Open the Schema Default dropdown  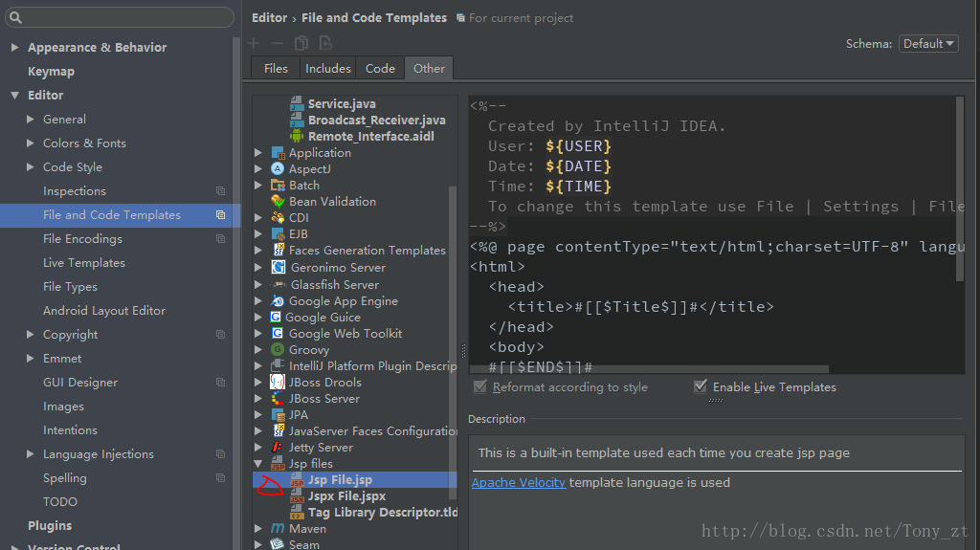pyautogui.click(x=928, y=44)
